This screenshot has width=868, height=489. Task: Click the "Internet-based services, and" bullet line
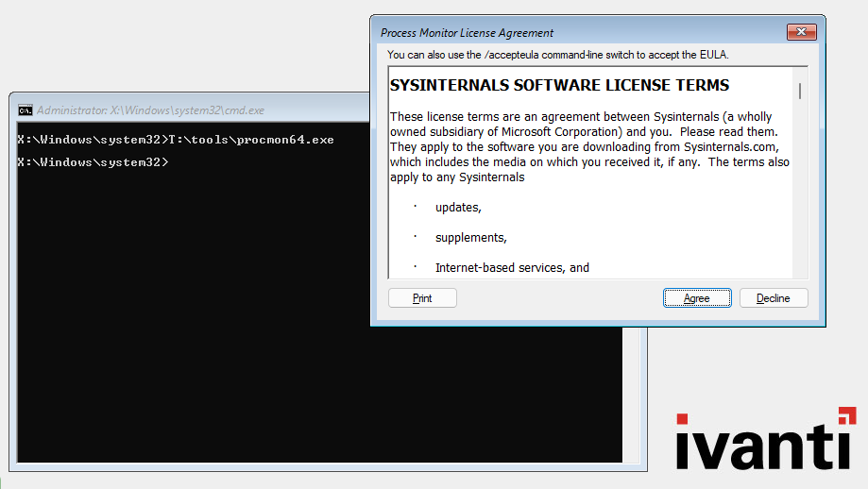pos(512,267)
